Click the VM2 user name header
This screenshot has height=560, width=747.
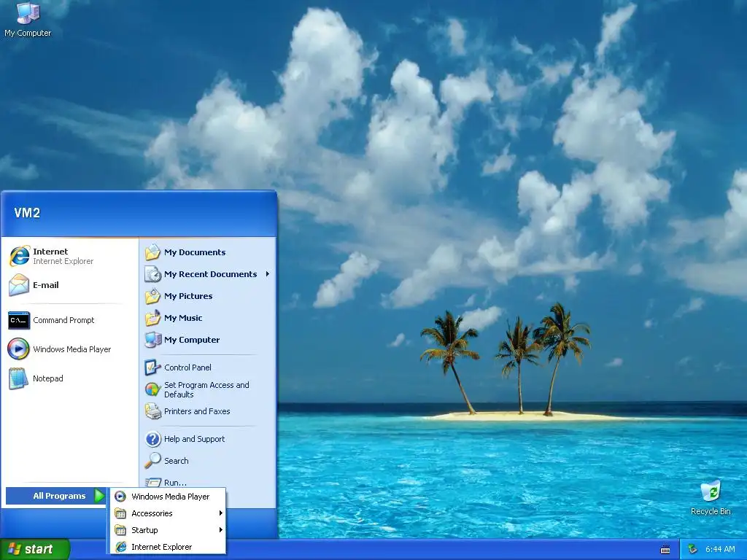point(27,212)
